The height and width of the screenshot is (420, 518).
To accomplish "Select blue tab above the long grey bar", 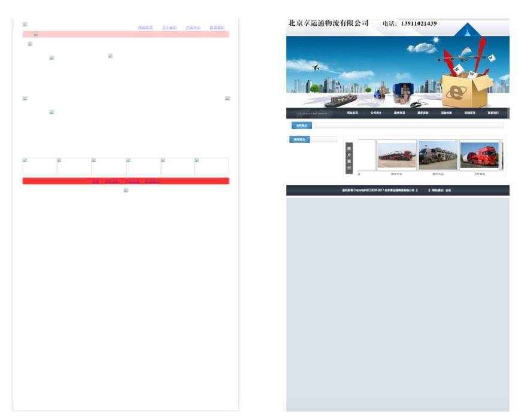I will tap(302, 126).
